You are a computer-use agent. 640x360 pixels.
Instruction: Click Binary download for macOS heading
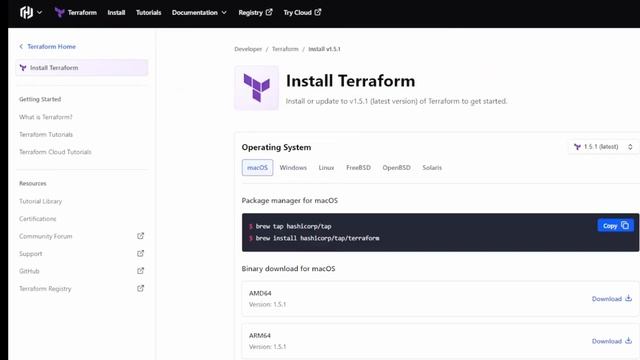(x=289, y=269)
